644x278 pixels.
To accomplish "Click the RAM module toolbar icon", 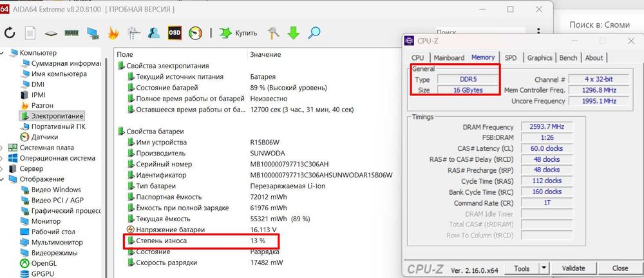I will 71,33.
